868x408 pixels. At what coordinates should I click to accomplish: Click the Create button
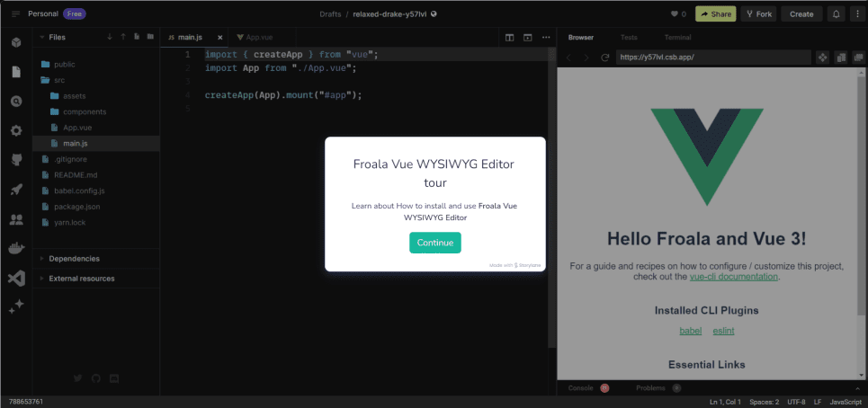coord(801,13)
